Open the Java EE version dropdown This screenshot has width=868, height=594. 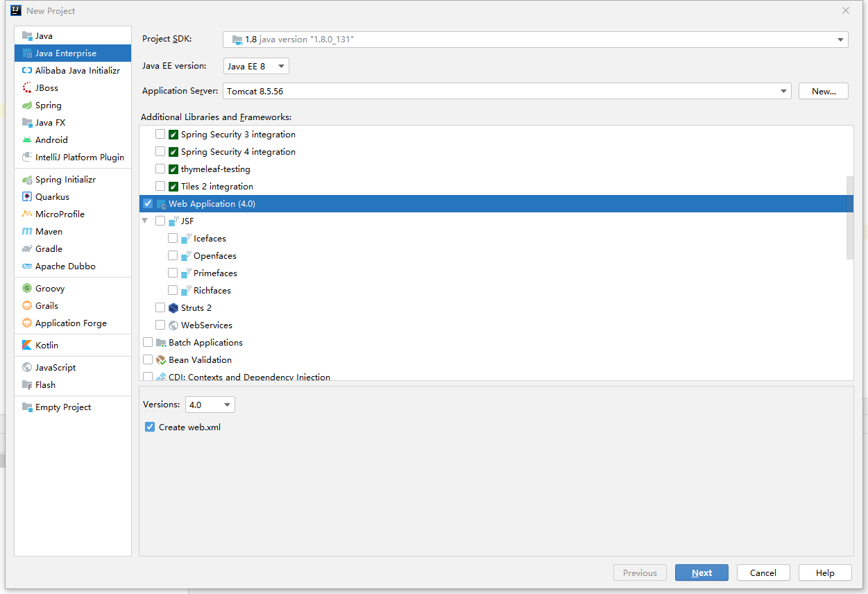[256, 67]
